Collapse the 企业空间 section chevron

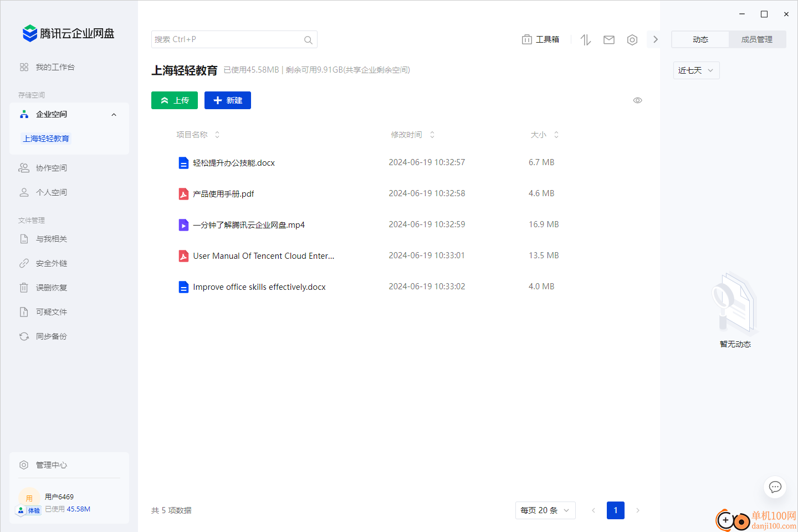tap(114, 115)
